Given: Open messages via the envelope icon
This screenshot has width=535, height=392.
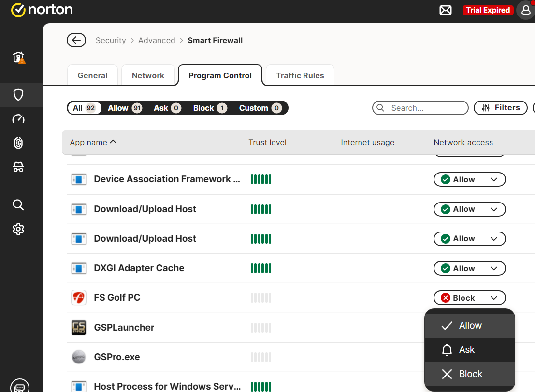Looking at the screenshot, I should point(445,10).
